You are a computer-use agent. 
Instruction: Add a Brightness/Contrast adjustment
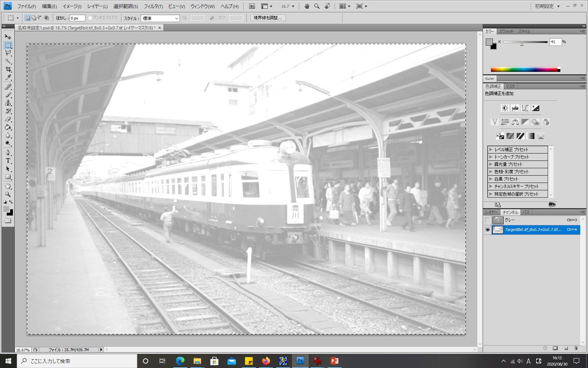(x=505, y=108)
